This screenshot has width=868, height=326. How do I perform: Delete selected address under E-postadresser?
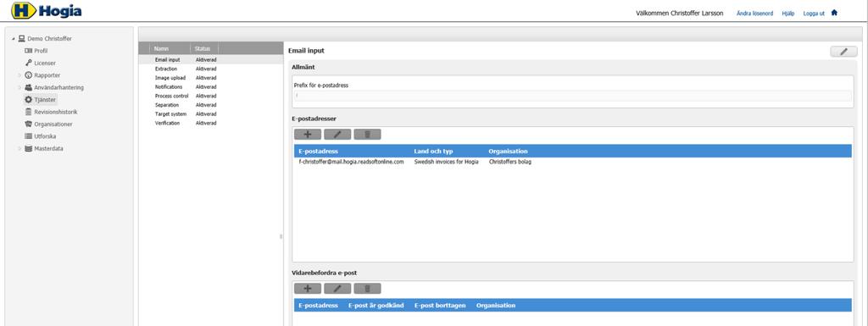(x=368, y=135)
